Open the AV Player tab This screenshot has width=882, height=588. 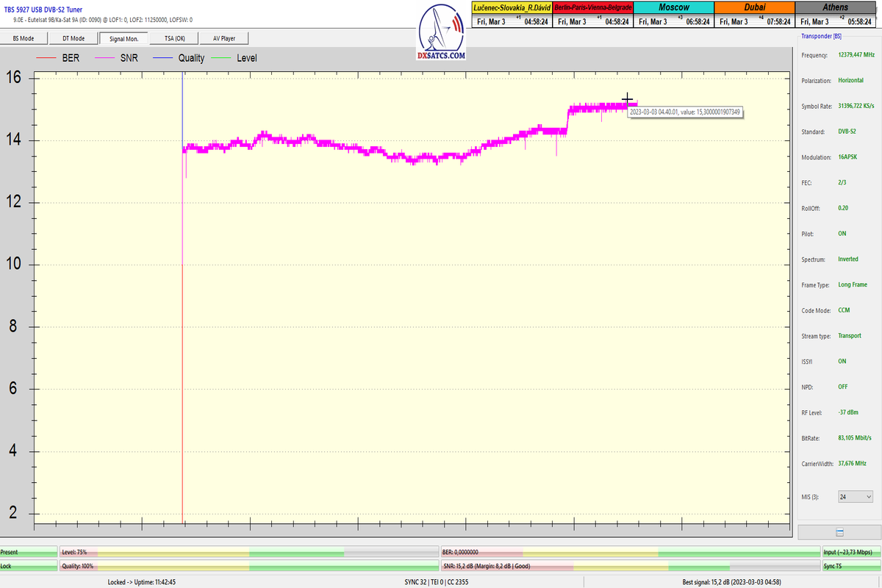click(225, 38)
